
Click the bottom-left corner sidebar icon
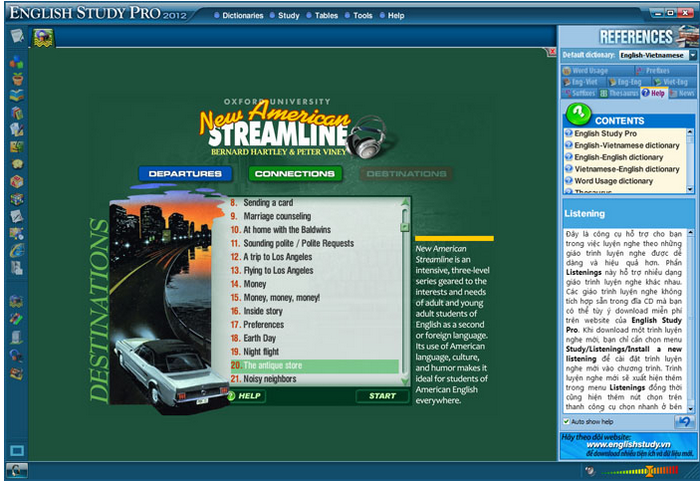point(16,469)
